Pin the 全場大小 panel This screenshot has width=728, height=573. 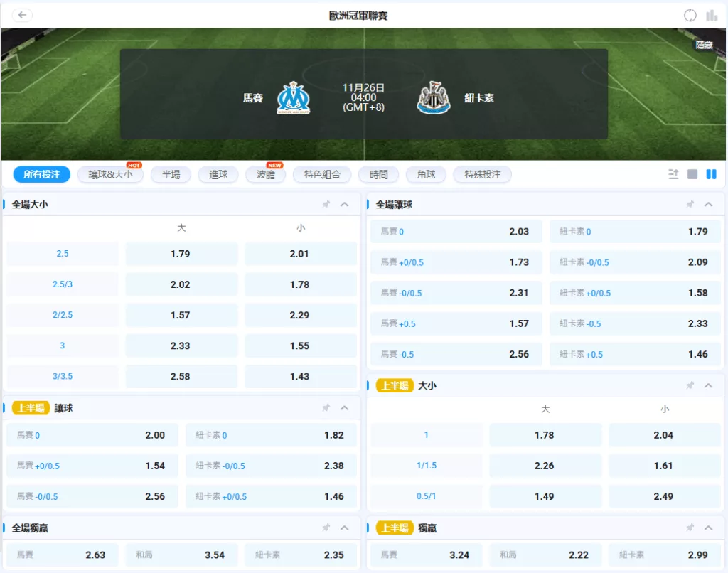coord(326,203)
